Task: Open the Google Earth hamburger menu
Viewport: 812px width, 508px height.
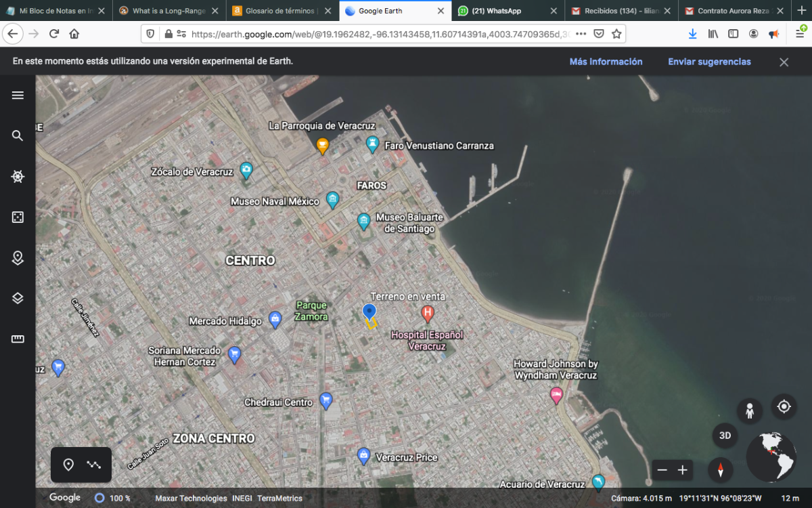Action: point(18,96)
